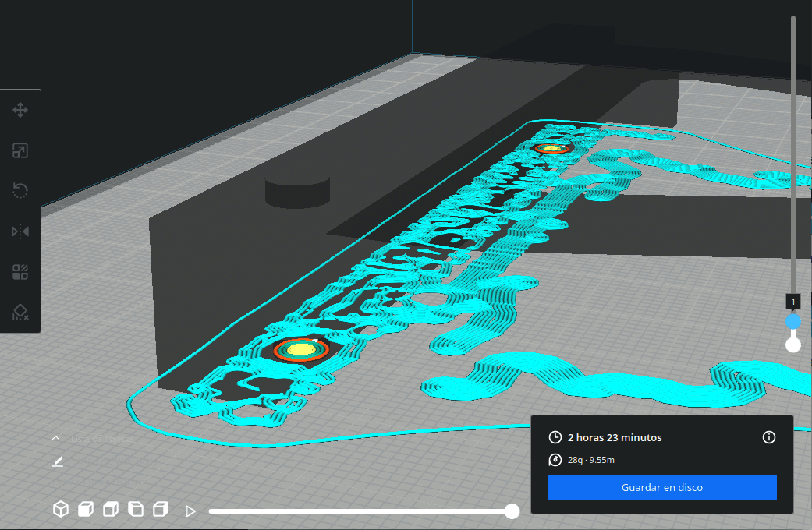Click the layer number 1 label
812x530 pixels.
(792, 301)
